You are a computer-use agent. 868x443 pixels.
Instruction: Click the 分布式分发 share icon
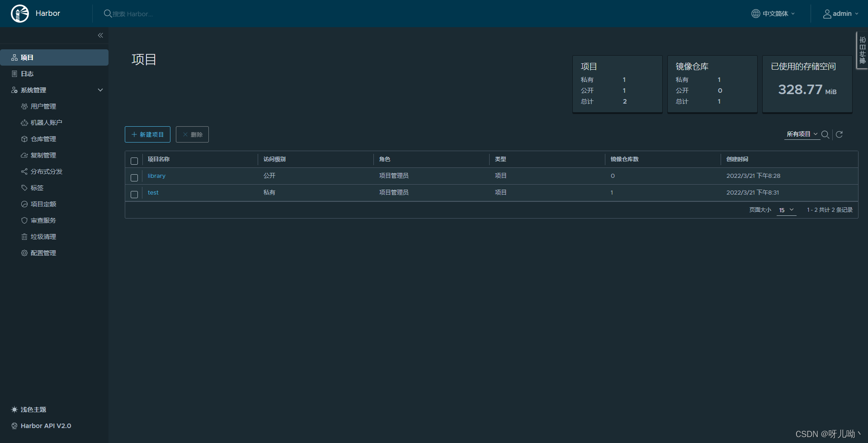24,171
